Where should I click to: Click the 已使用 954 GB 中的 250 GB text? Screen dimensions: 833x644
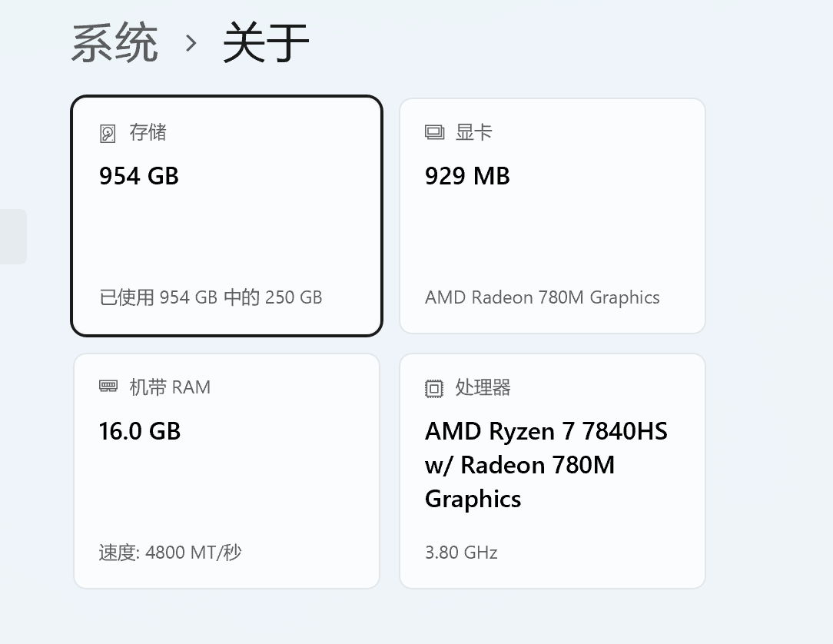(211, 297)
